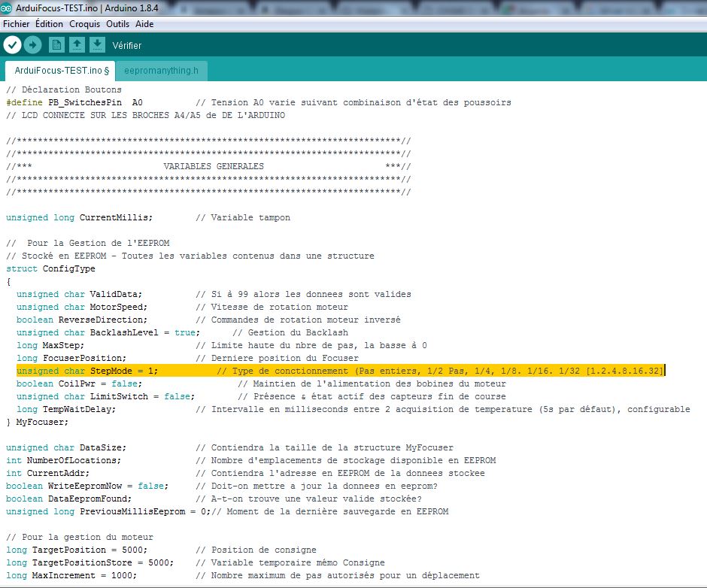Viewport: 707px width, 588px height.
Task: Click the 'LimitSwitch = false;' line
Action: click(105, 396)
